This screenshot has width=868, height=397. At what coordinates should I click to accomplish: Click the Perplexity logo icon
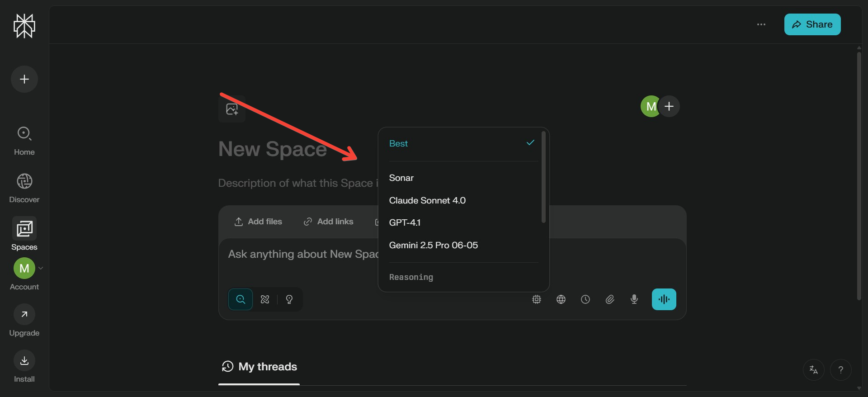point(24,26)
